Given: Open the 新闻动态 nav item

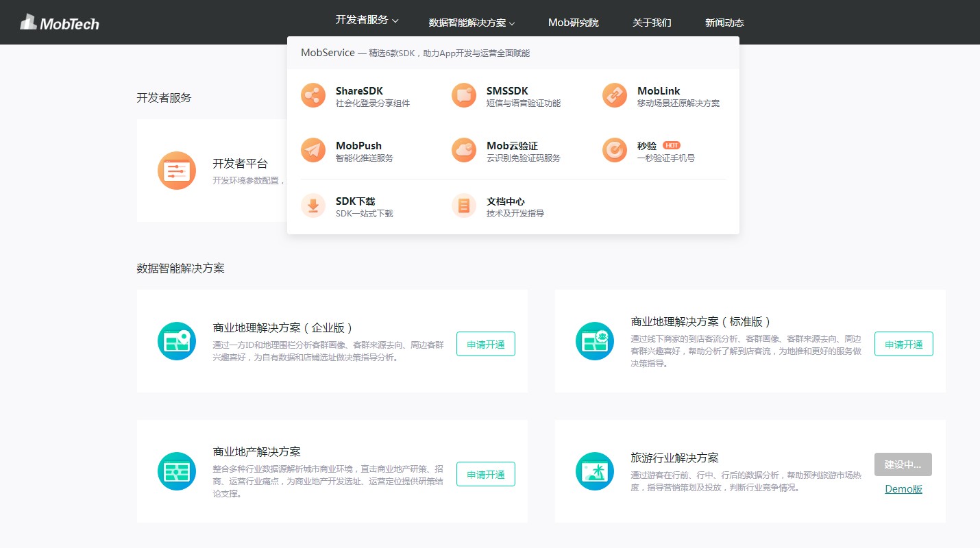Looking at the screenshot, I should click(x=724, y=23).
